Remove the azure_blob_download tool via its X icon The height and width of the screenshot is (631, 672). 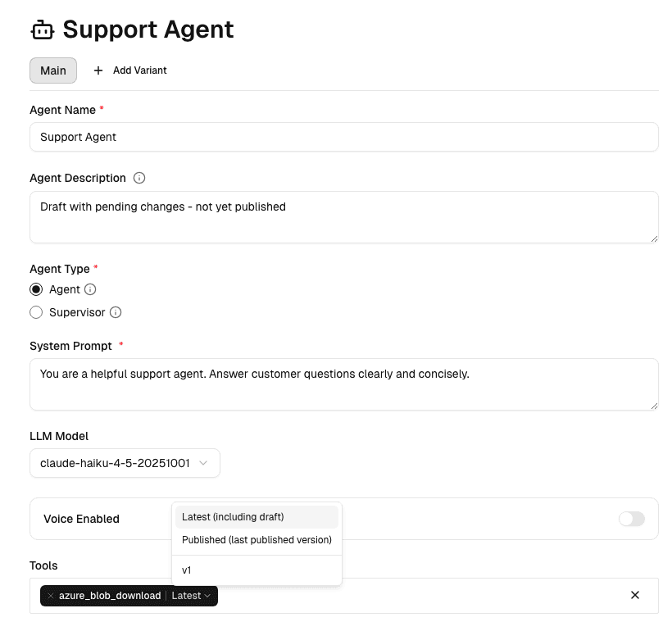50,596
